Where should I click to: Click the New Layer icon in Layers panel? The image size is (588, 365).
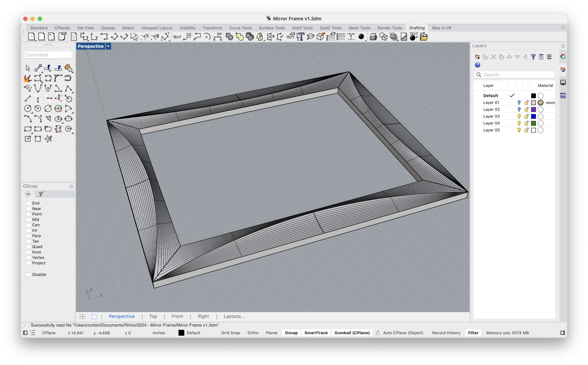click(x=478, y=57)
